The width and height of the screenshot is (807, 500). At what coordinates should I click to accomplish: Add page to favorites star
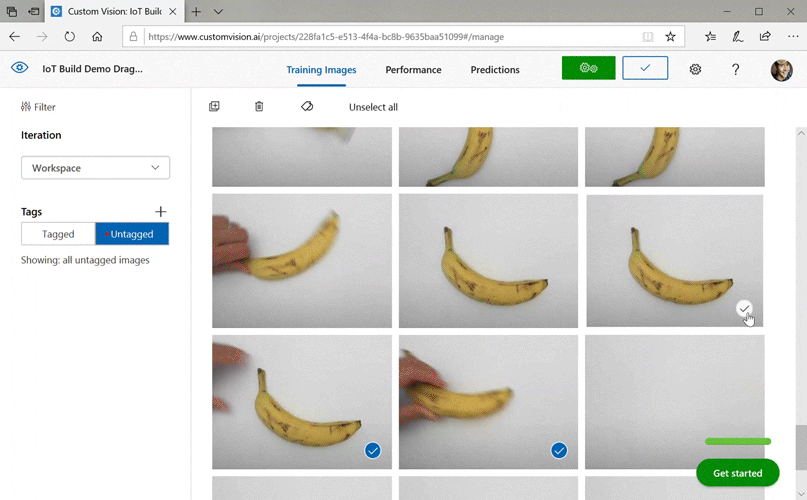(x=670, y=37)
